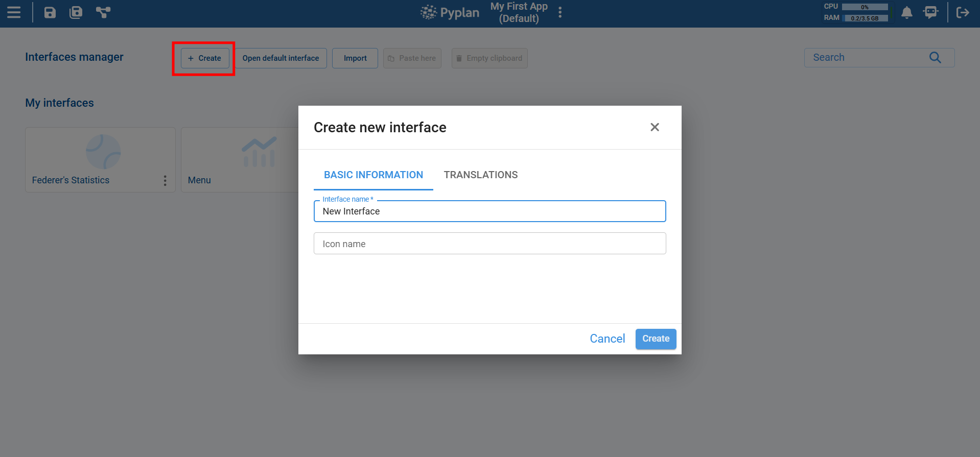The height and width of the screenshot is (457, 980).
Task: Click the save icon in top bar
Action: click(50, 12)
